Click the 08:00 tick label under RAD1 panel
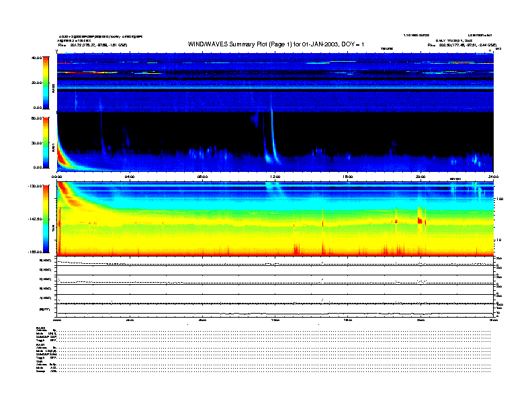532x411 pixels. (x=202, y=177)
